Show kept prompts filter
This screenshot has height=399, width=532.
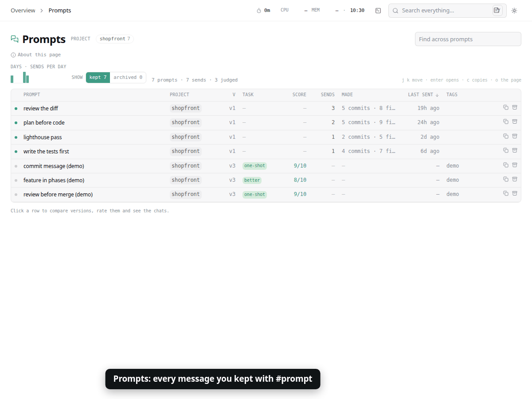(98, 77)
